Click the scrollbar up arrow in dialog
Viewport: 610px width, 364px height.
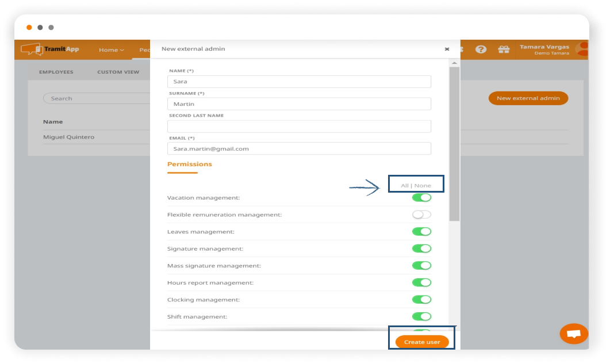tap(454, 63)
